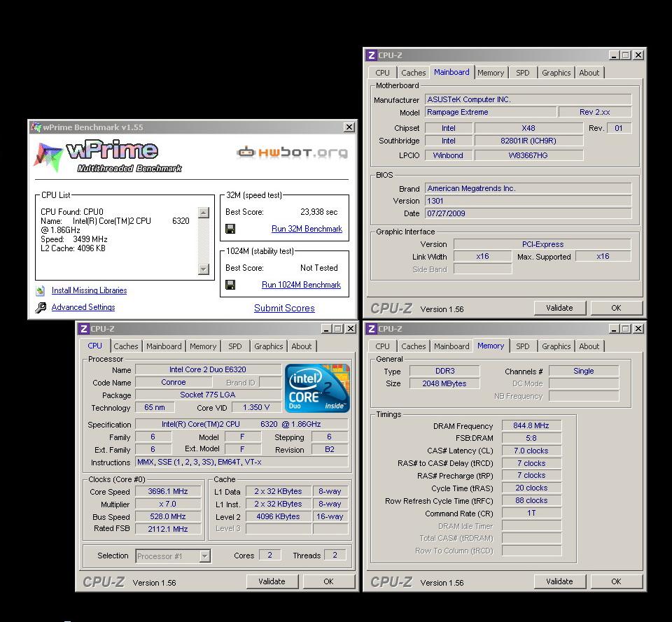Click the Install Missing Libraries icon
672x622 pixels.
coord(41,291)
